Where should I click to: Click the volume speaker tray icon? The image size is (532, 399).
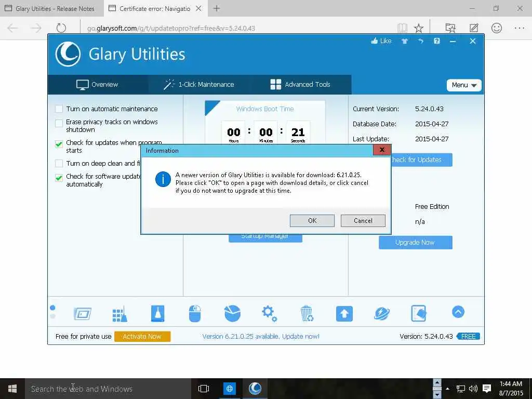[473, 389]
